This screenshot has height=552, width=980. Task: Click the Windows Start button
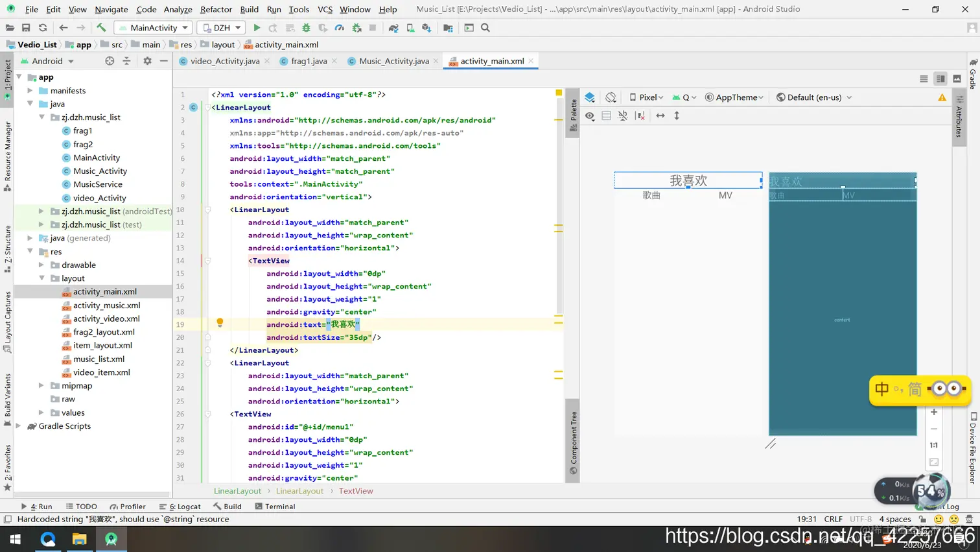pos(15,539)
